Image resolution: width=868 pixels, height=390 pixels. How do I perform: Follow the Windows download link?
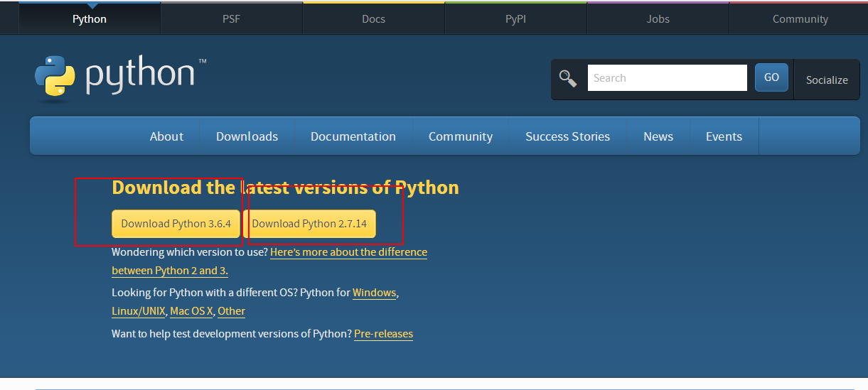click(374, 293)
